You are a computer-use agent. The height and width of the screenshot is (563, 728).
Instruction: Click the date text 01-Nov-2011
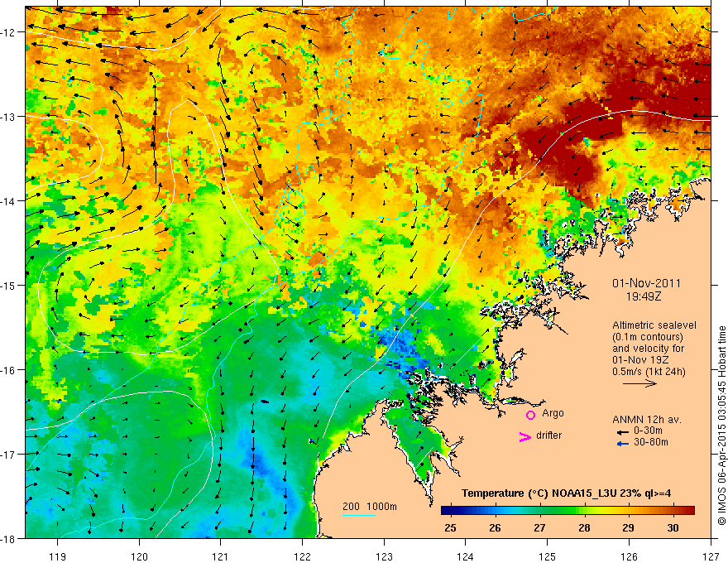point(646,283)
